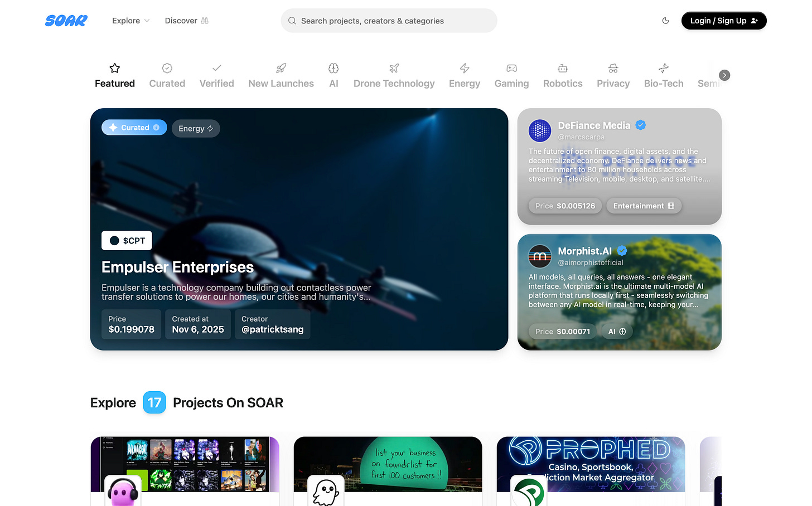The width and height of the screenshot is (812, 506).
Task: Click the magnifier icon in search bar
Action: [x=292, y=21]
